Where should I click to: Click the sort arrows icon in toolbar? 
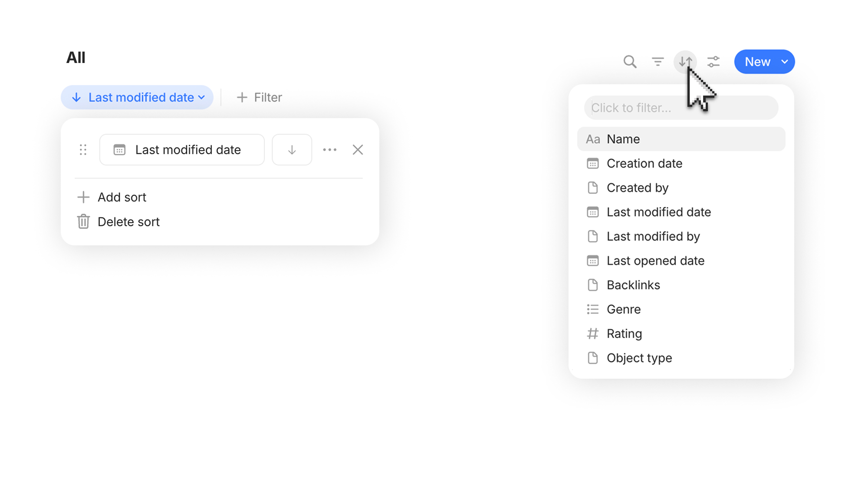coord(685,62)
